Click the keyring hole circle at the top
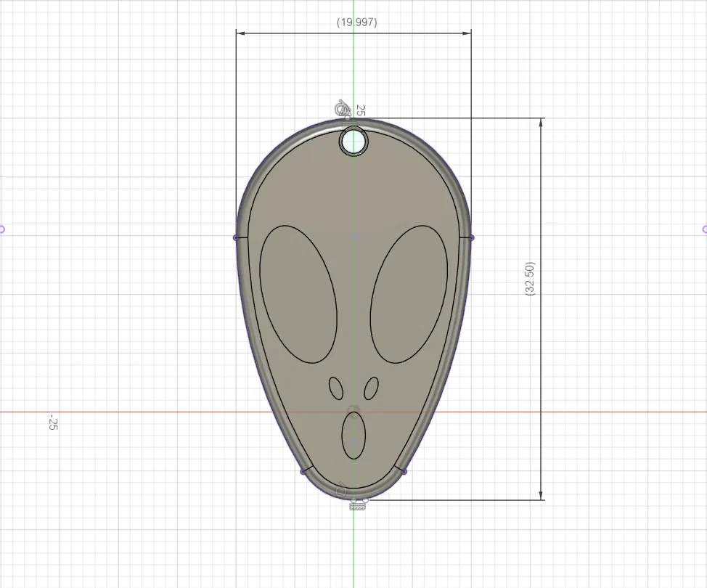Screen dimensions: 707x588 (x=353, y=142)
